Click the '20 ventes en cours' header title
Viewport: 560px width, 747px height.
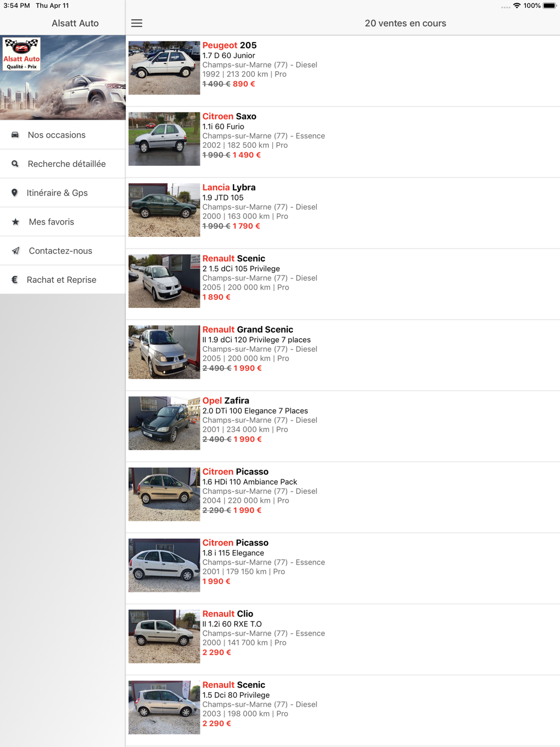(405, 24)
